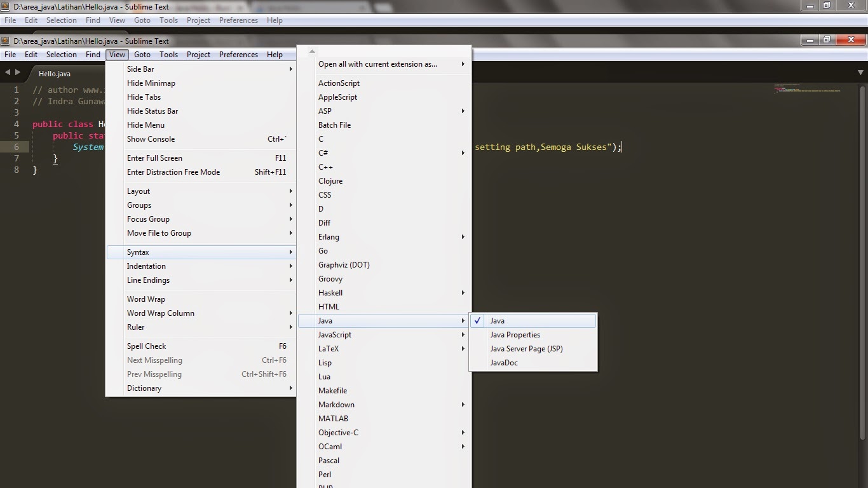Expand the Markdown syntax submenu
The height and width of the screenshot is (488, 868).
[336, 404]
